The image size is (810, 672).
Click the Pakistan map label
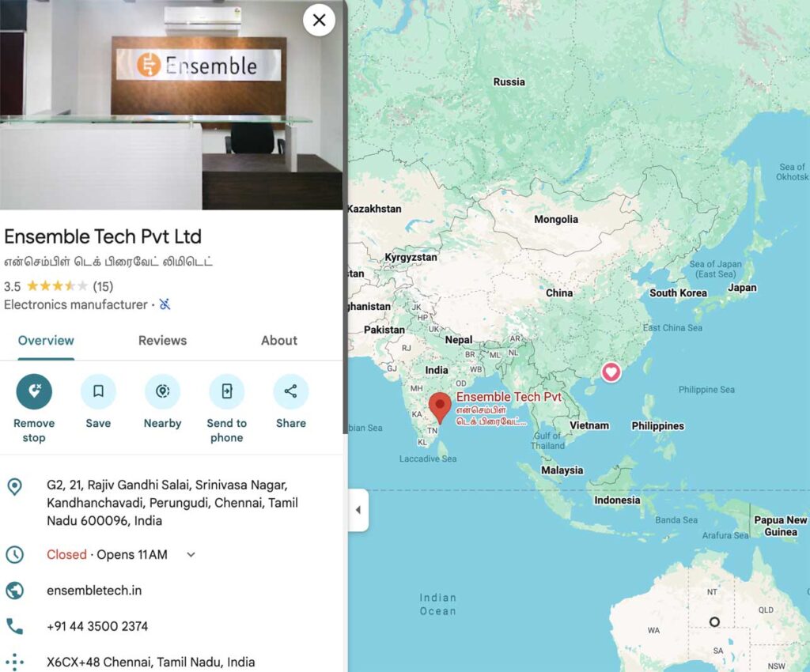click(384, 330)
